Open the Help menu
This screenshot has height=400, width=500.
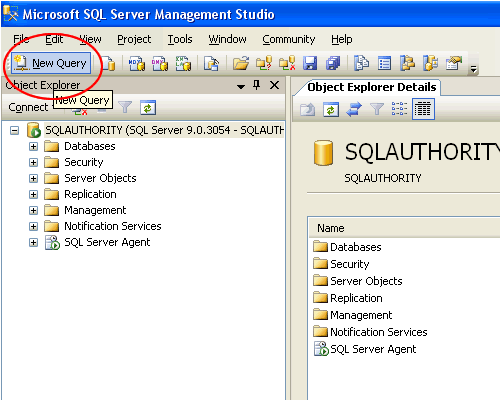coord(342,39)
